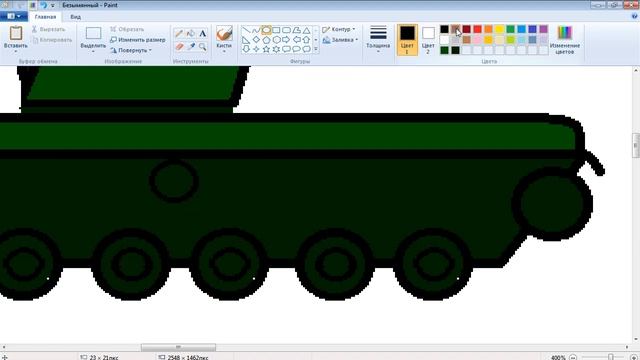Click the horizontal scrollbar thumb
640x360 pixels.
178,347
